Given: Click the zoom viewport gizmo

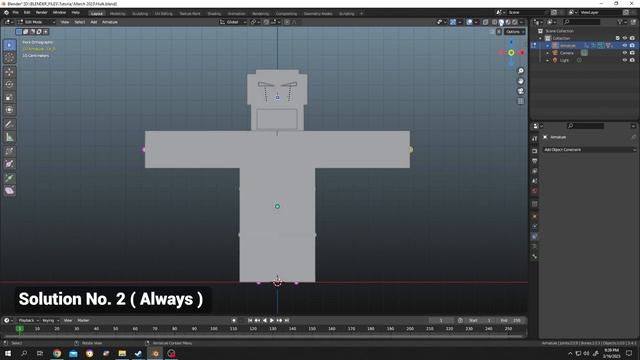Looking at the screenshot, I should pos(520,71).
